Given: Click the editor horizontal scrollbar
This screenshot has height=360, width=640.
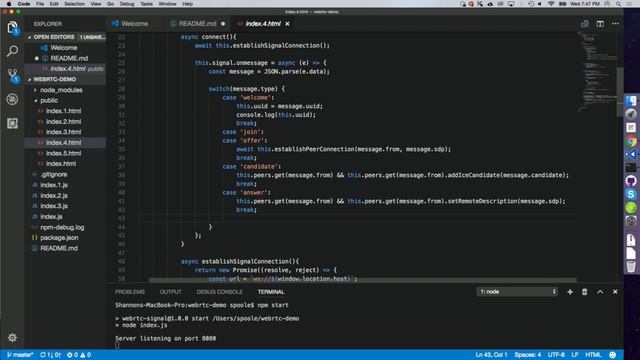Looking at the screenshot, I should (x=362, y=280).
